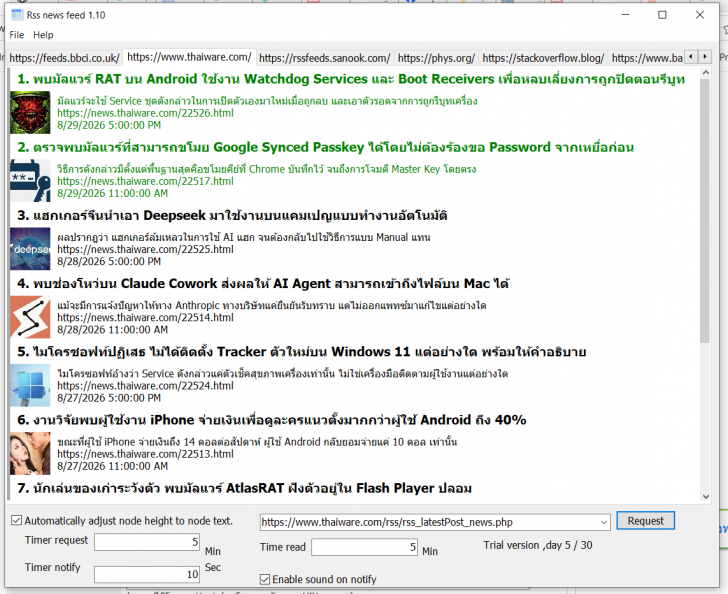Select headline 4 about Claude Cowork

263,284
